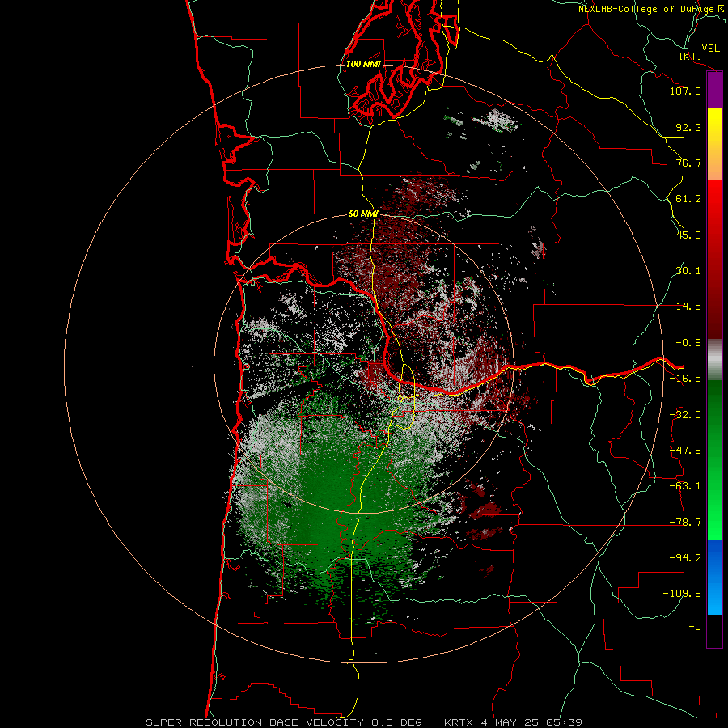This screenshot has height=728, width=728.
Task: Select the -0.9 velocity scale value
Action: point(688,343)
